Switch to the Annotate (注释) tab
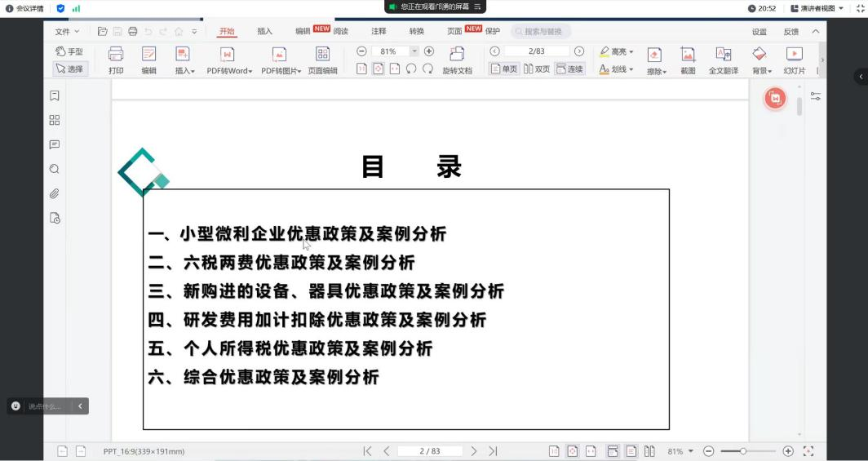Image resolution: width=868 pixels, height=461 pixels. [x=379, y=31]
